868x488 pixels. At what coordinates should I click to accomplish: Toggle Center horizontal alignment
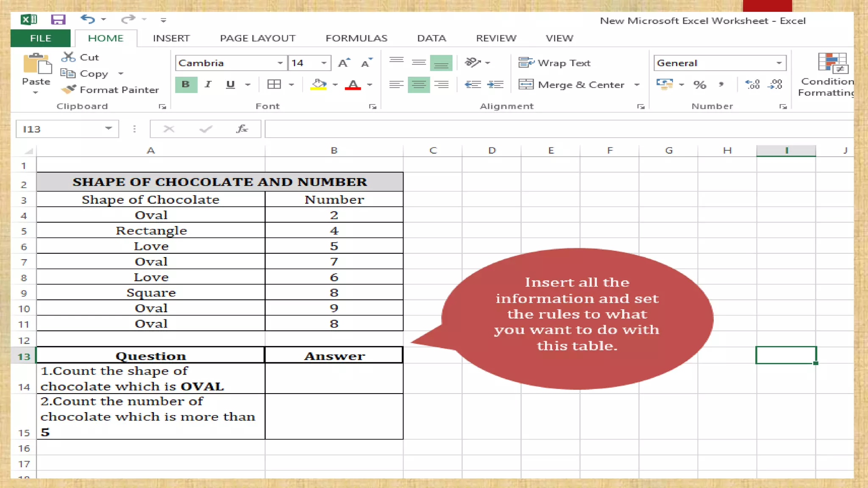[419, 84]
